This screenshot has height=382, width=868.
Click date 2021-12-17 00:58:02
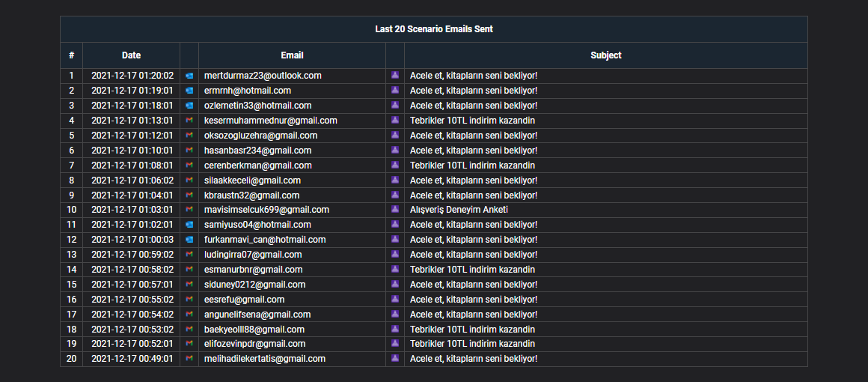pos(132,270)
